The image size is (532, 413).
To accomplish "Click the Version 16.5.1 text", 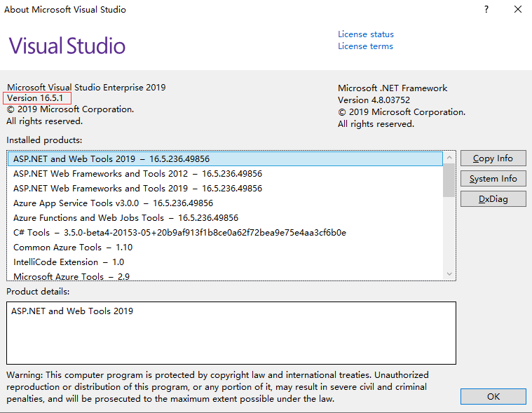I will pos(35,98).
